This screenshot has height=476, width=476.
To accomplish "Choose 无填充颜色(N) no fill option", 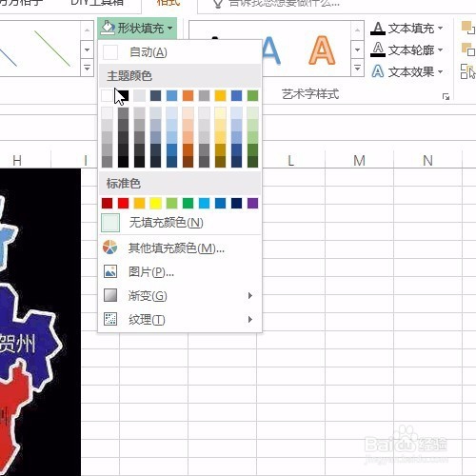I will point(180,223).
